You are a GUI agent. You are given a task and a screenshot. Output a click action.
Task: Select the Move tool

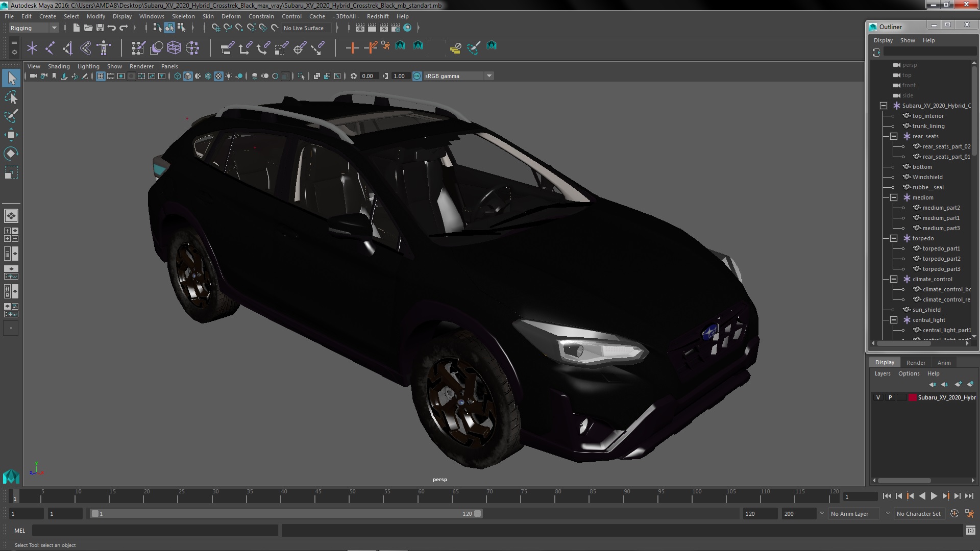pyautogui.click(x=11, y=135)
